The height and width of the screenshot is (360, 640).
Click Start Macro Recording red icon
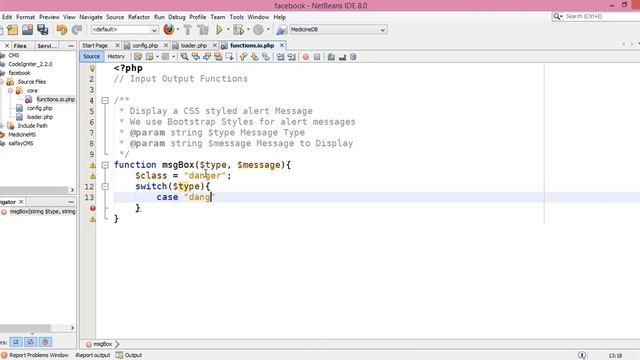click(x=306, y=57)
